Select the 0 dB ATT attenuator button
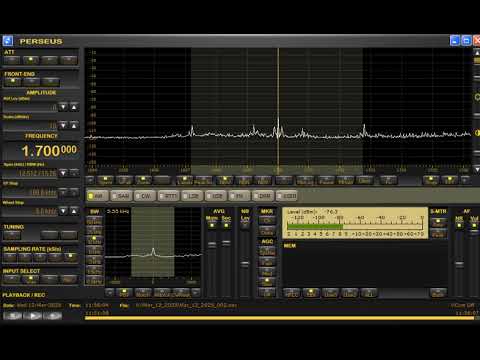Screen dimensions: 480x360 point(12,60)
